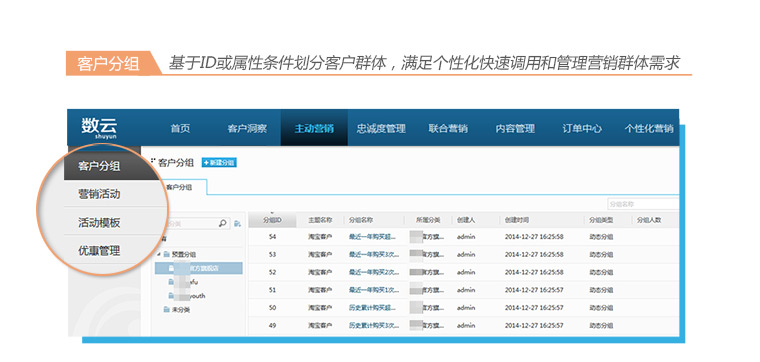
Task: Click the 未分类 folder icon
Action: pos(167,309)
